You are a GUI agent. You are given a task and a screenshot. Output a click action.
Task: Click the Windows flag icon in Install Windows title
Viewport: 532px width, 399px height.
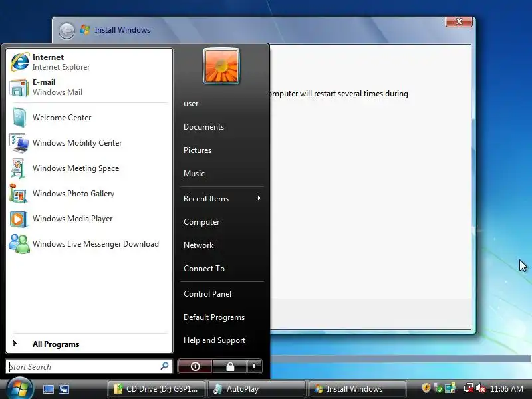click(85, 29)
